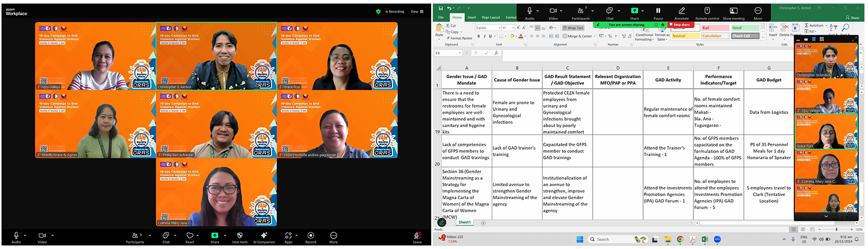The height and width of the screenshot is (249, 868).
Task: Select Sheet1 worksheet tab
Action: pos(465,222)
